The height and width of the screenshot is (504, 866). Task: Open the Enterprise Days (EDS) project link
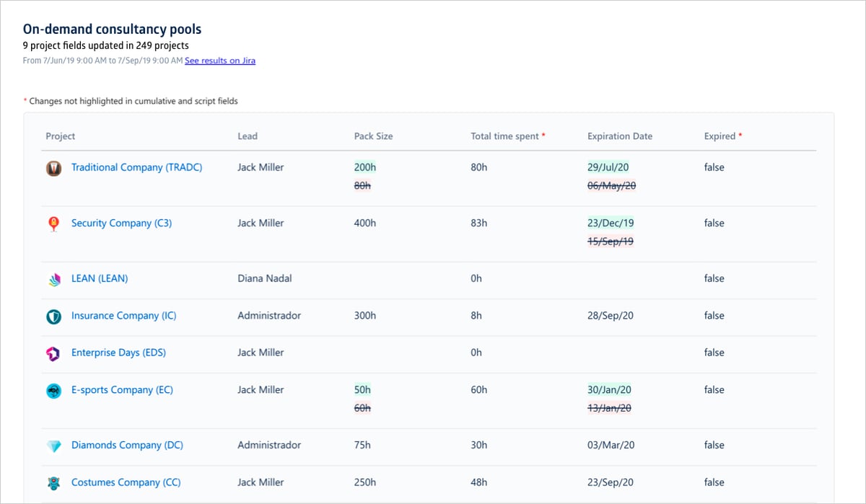tap(118, 353)
